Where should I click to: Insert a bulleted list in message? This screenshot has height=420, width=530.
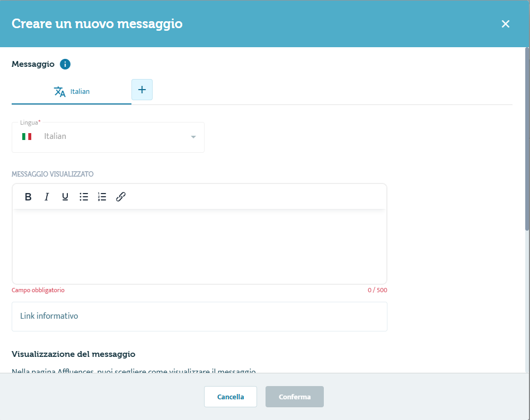pos(84,197)
